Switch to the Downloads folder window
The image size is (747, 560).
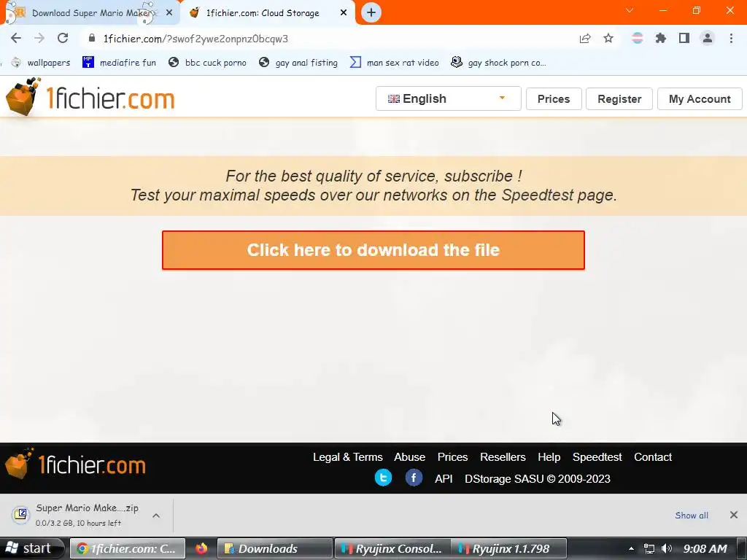click(x=274, y=548)
